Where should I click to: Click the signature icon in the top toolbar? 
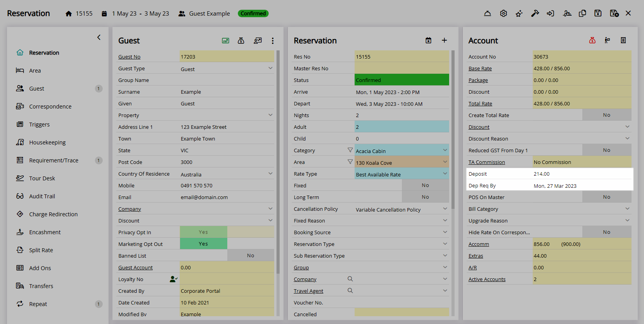pyautogui.click(x=567, y=13)
